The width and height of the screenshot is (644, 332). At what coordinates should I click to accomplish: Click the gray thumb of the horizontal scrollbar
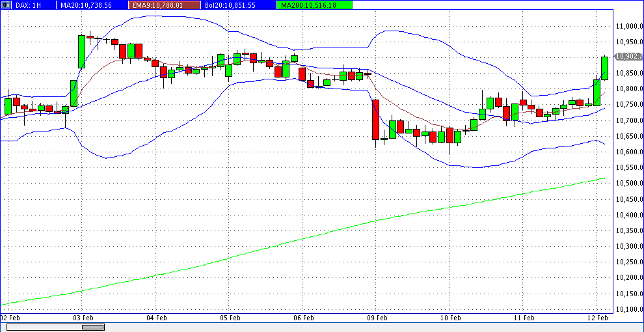(x=93, y=327)
